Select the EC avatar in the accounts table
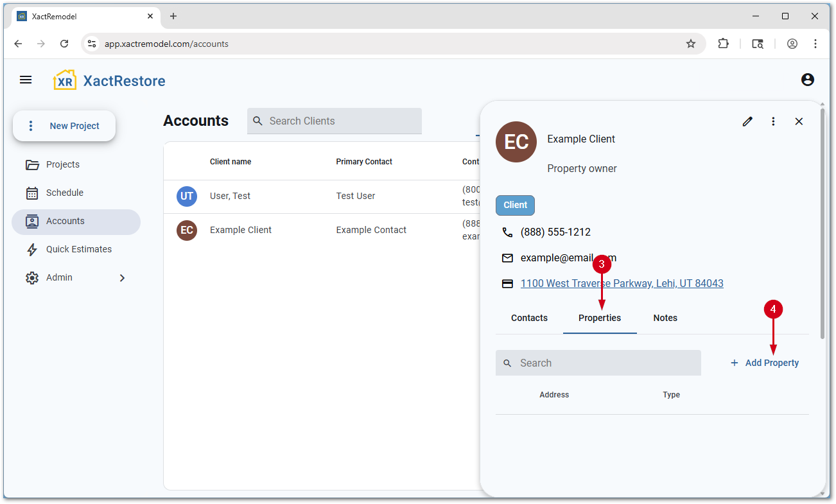Viewport: 836px width, 504px height. tap(187, 230)
